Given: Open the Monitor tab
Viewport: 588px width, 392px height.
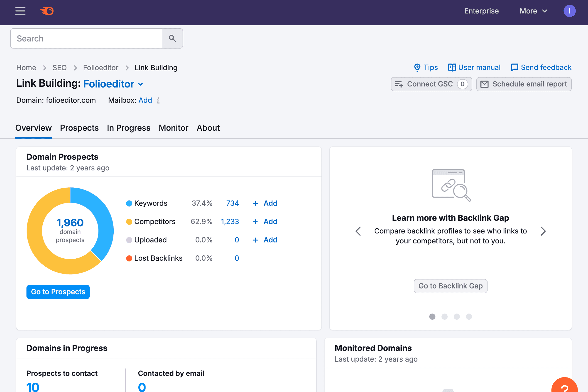Looking at the screenshot, I should coord(173,128).
